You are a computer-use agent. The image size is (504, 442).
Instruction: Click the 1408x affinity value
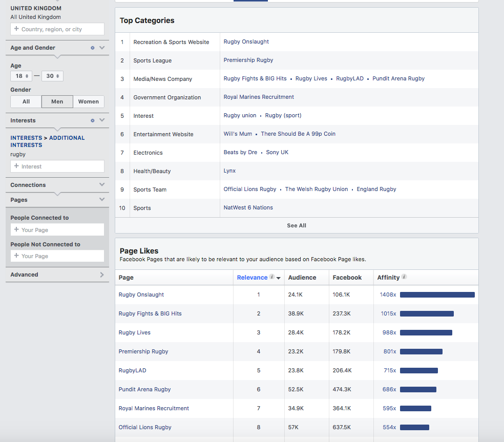click(x=388, y=294)
